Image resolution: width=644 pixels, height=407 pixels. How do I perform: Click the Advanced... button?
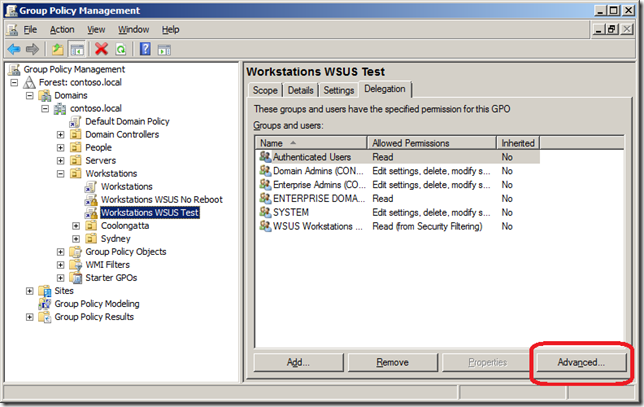582,362
